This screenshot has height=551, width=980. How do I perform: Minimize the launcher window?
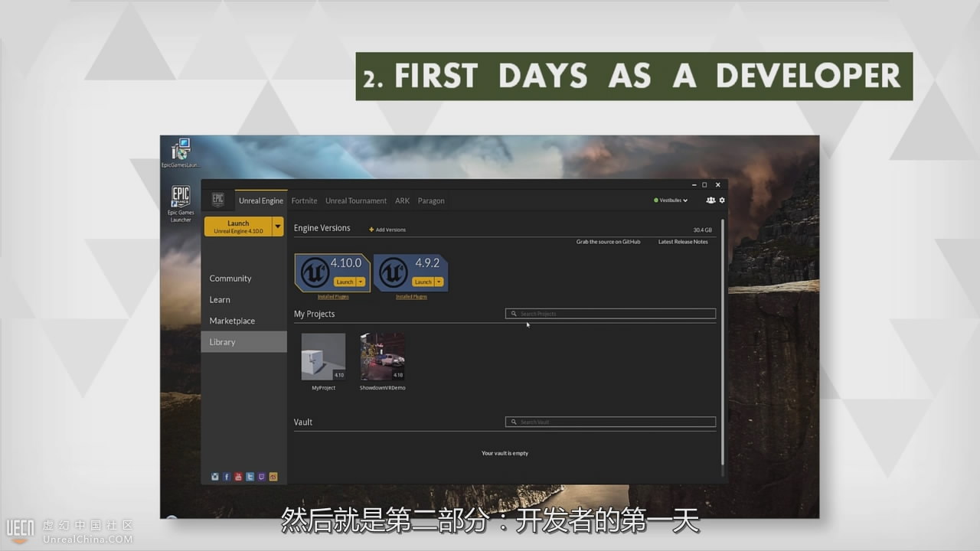point(694,184)
